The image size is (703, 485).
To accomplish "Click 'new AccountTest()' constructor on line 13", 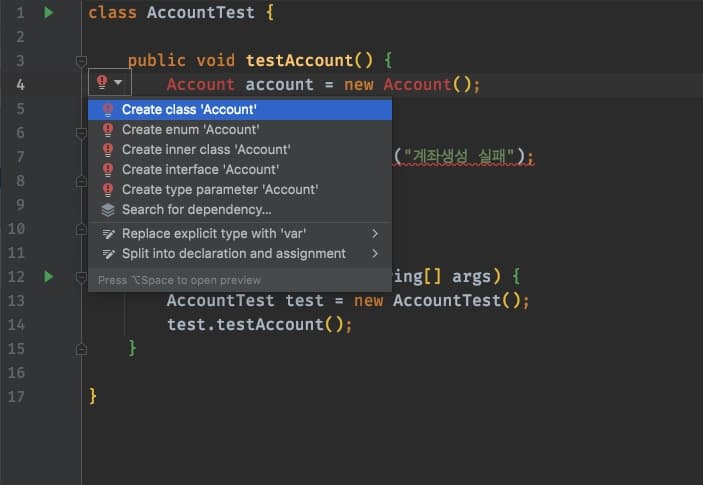I will coord(437,300).
